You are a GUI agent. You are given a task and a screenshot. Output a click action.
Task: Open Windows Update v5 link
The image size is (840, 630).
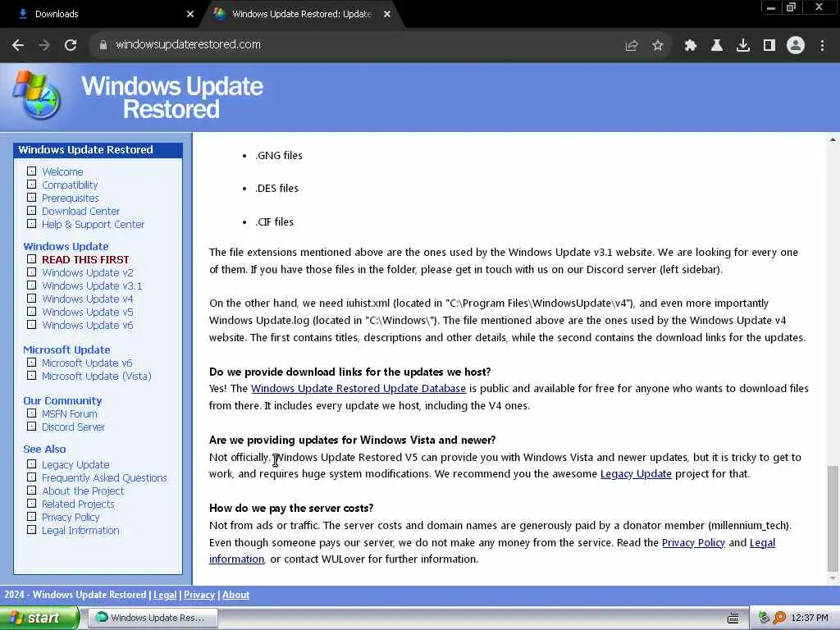pos(88,313)
